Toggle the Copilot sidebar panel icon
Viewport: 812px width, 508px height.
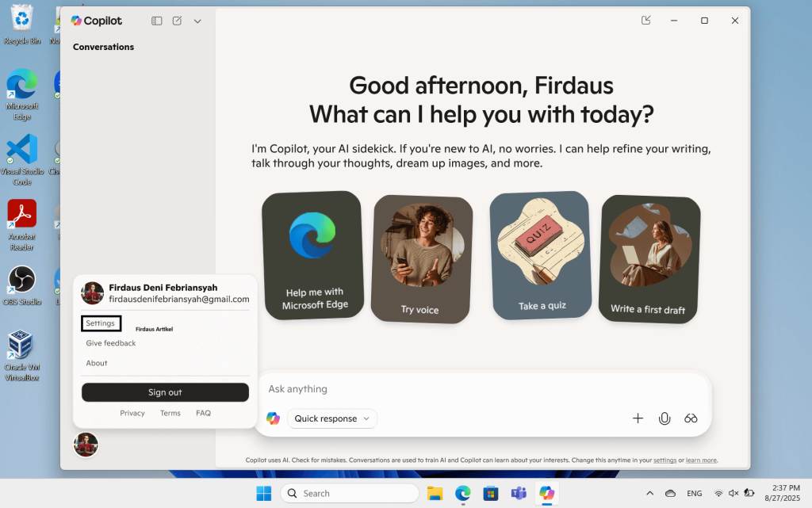click(156, 21)
